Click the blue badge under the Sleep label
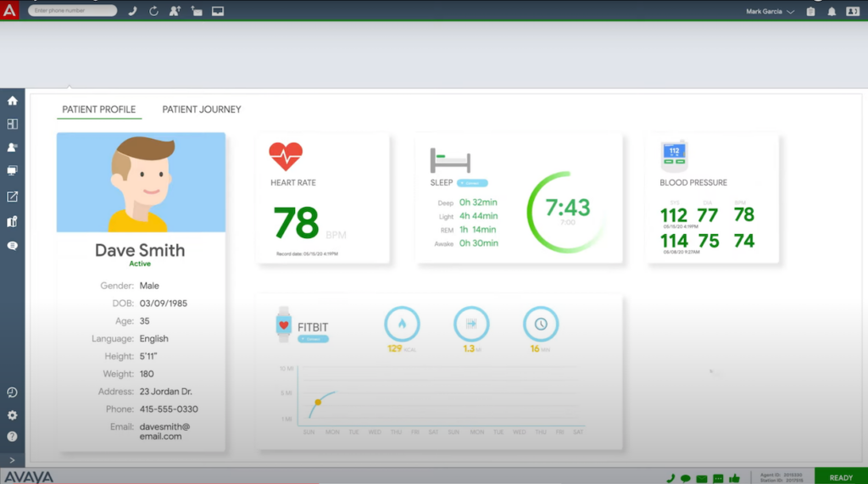The width and height of the screenshot is (868, 484). [472, 182]
